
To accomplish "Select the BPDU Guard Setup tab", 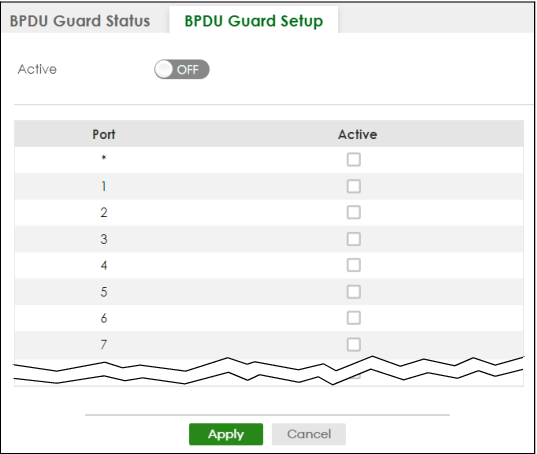I will 253,21.
